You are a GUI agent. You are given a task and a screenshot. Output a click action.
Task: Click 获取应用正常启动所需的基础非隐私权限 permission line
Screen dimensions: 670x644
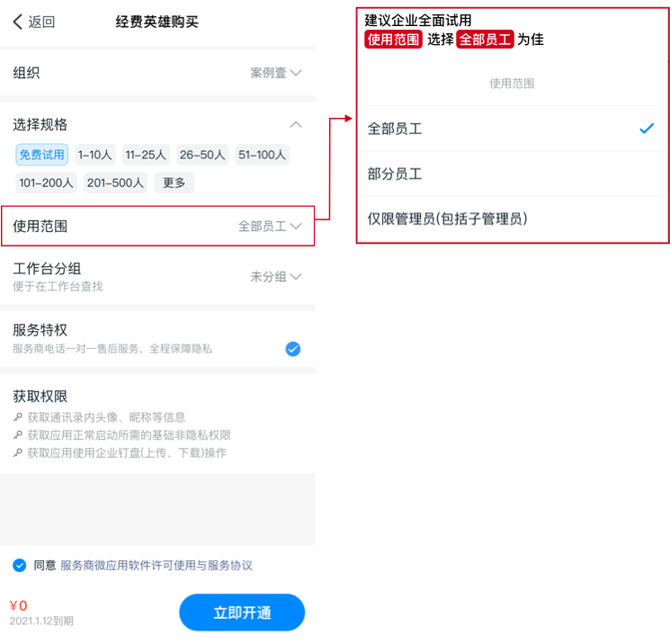[129, 435]
